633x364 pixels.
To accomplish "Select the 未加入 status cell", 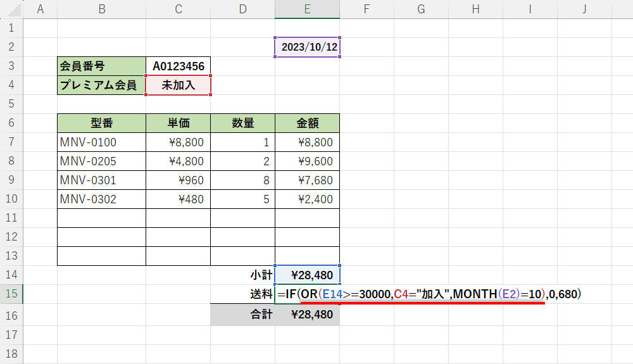I will coord(179,85).
